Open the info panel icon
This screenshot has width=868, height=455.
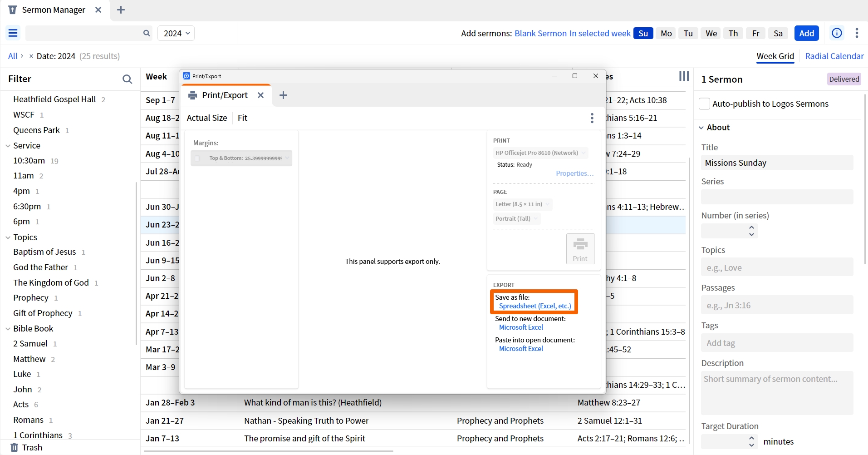tap(837, 33)
